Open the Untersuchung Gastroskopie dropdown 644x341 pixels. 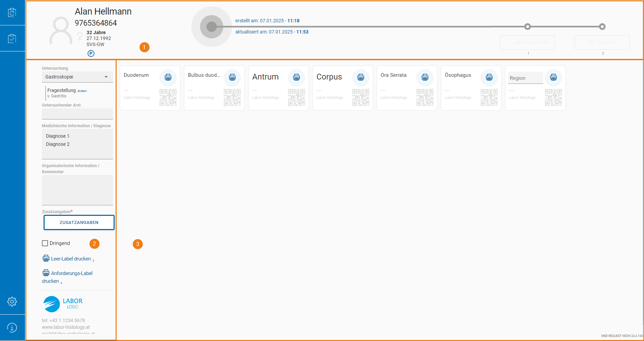(77, 77)
